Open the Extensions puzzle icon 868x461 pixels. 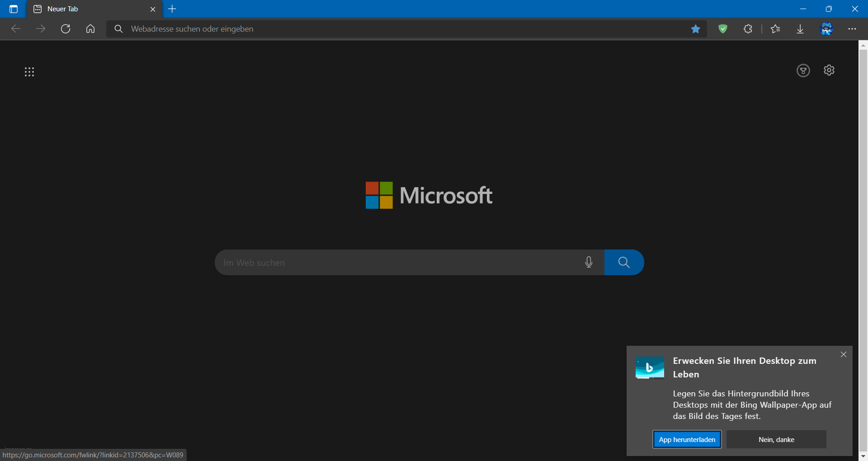[748, 29]
